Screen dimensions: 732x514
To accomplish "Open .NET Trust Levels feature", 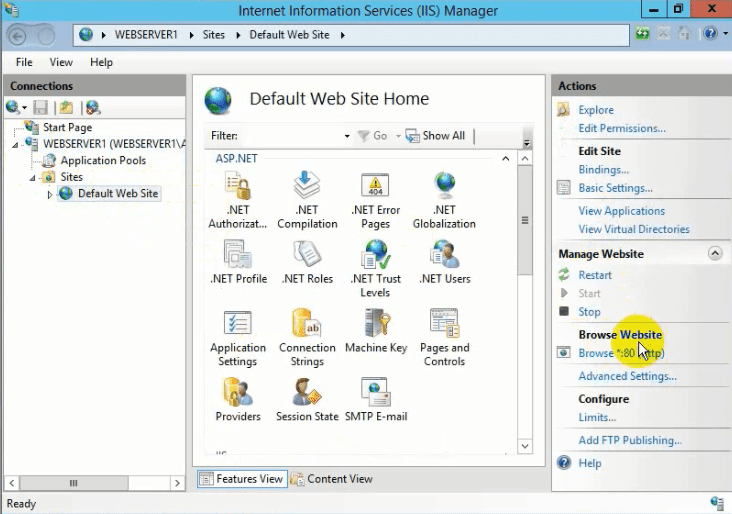I will (x=375, y=269).
